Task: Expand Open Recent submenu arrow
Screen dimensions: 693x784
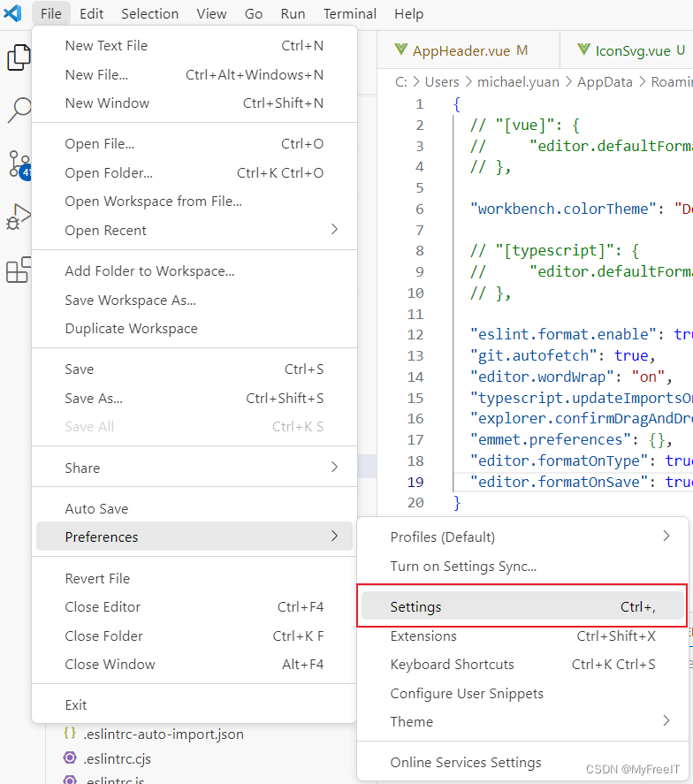Action: click(x=334, y=230)
